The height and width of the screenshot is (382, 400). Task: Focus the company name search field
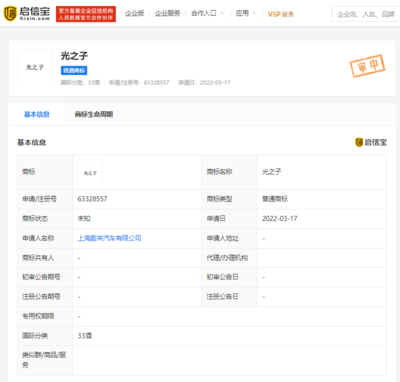point(366,14)
